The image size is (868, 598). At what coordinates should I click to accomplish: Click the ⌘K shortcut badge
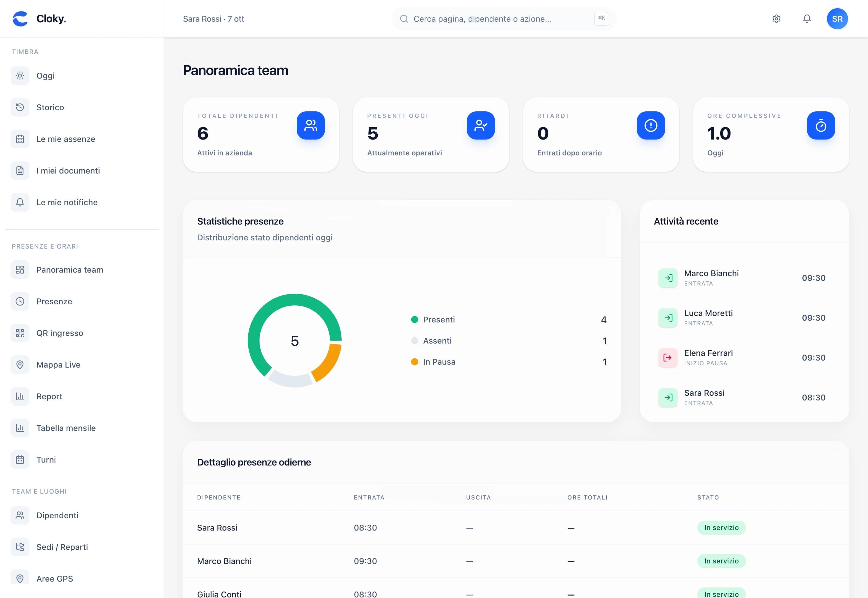(x=601, y=18)
